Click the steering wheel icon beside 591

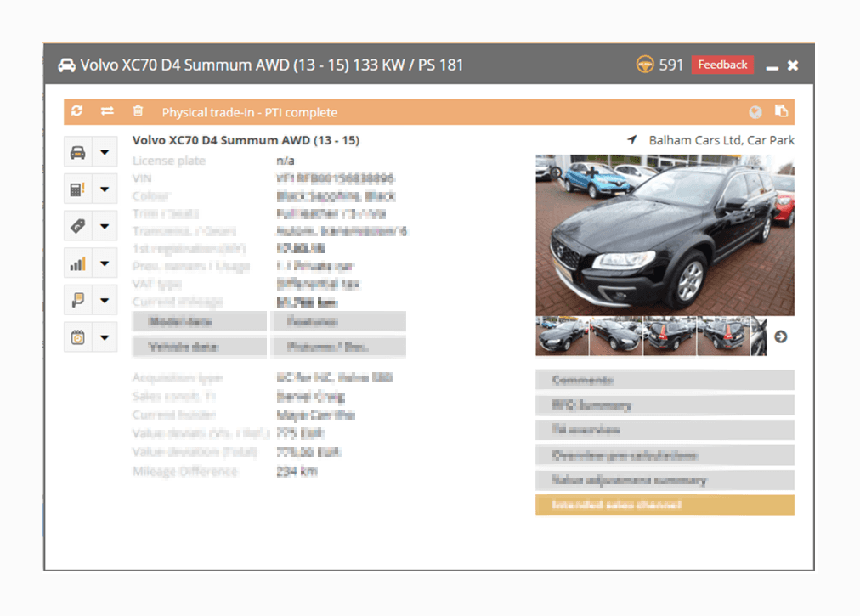[x=645, y=65]
